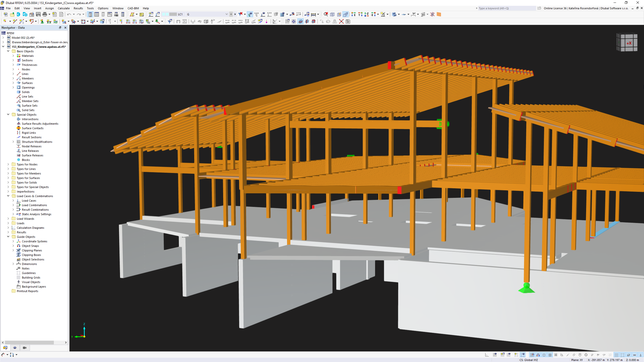
Task: Expand the Guide Objects section
Action: coord(8,237)
